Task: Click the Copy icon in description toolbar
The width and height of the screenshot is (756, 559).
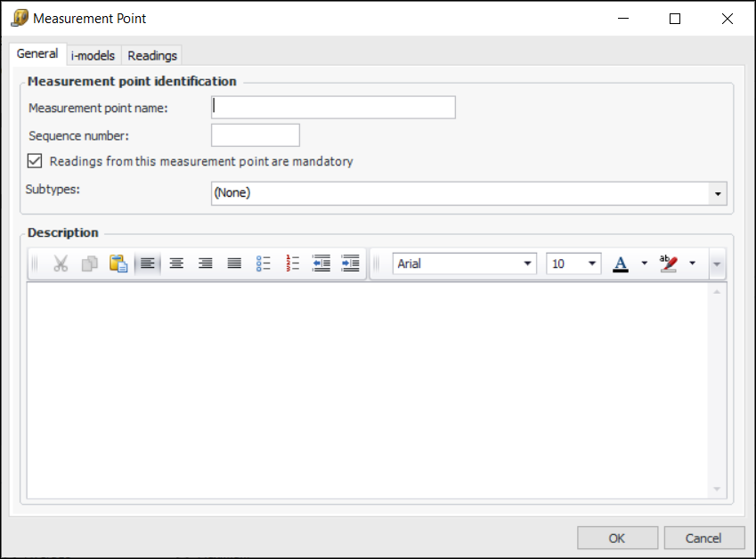Action: (90, 263)
